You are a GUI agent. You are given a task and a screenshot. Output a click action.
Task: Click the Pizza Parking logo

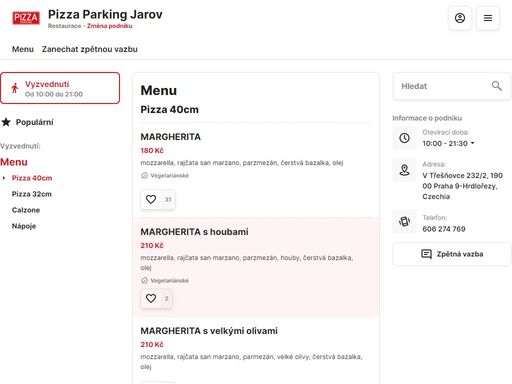point(26,18)
